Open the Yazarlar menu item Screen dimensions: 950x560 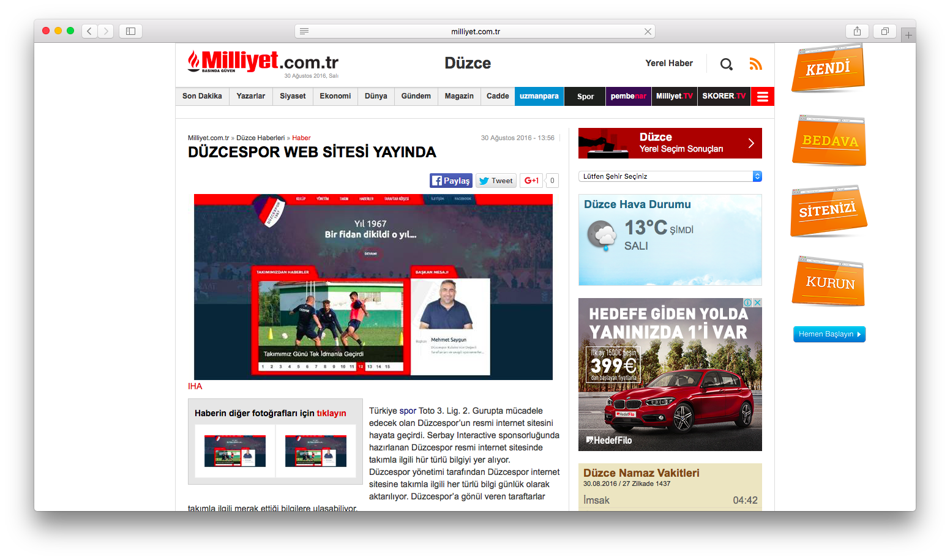tap(251, 96)
